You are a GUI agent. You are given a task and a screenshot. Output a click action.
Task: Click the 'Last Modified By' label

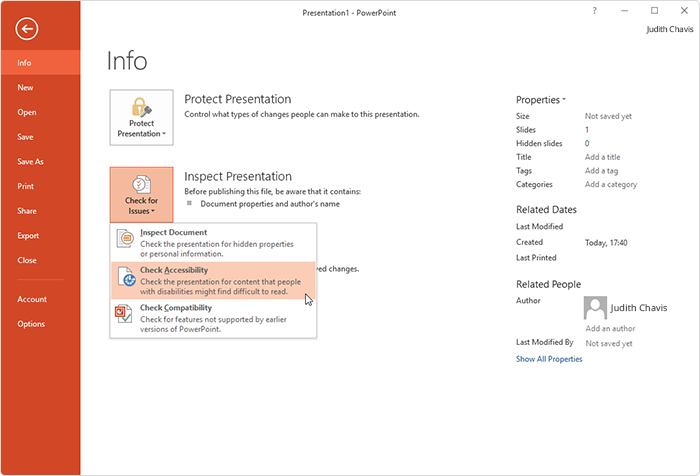545,342
